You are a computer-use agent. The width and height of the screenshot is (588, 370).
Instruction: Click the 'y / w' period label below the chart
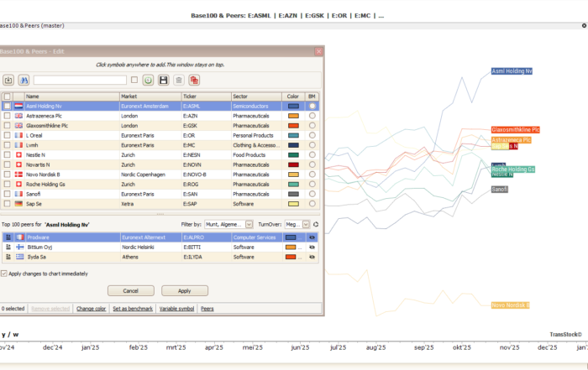[10, 335]
